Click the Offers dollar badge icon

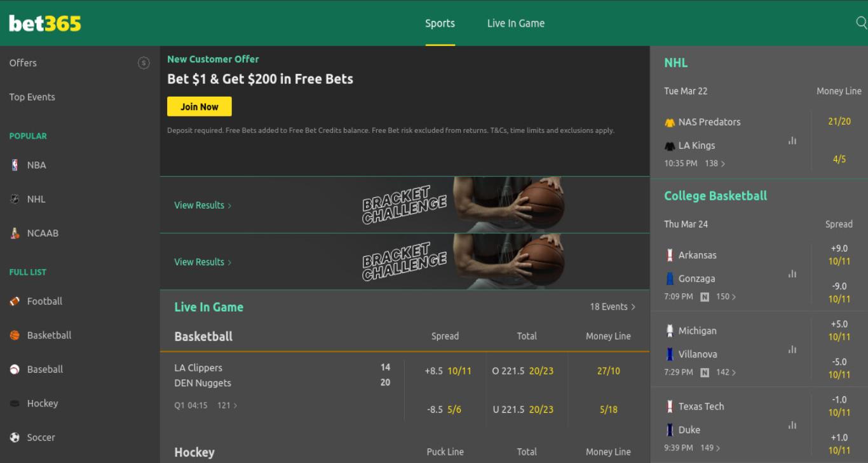click(144, 63)
